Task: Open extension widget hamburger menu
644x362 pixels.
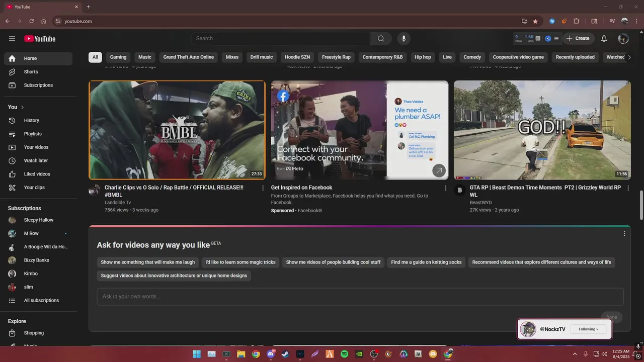Action: 556,39
